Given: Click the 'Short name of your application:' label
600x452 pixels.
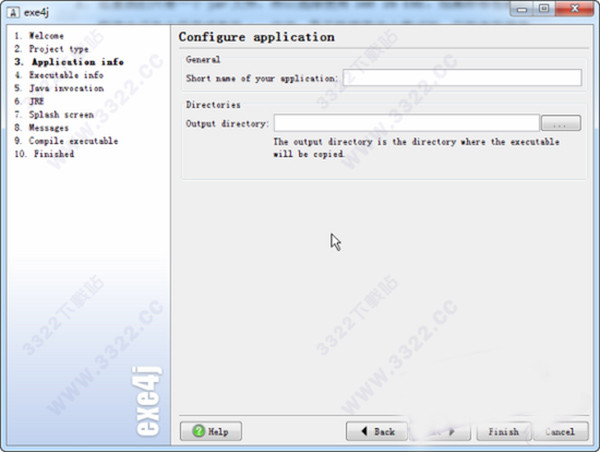Looking at the screenshot, I should pos(262,78).
